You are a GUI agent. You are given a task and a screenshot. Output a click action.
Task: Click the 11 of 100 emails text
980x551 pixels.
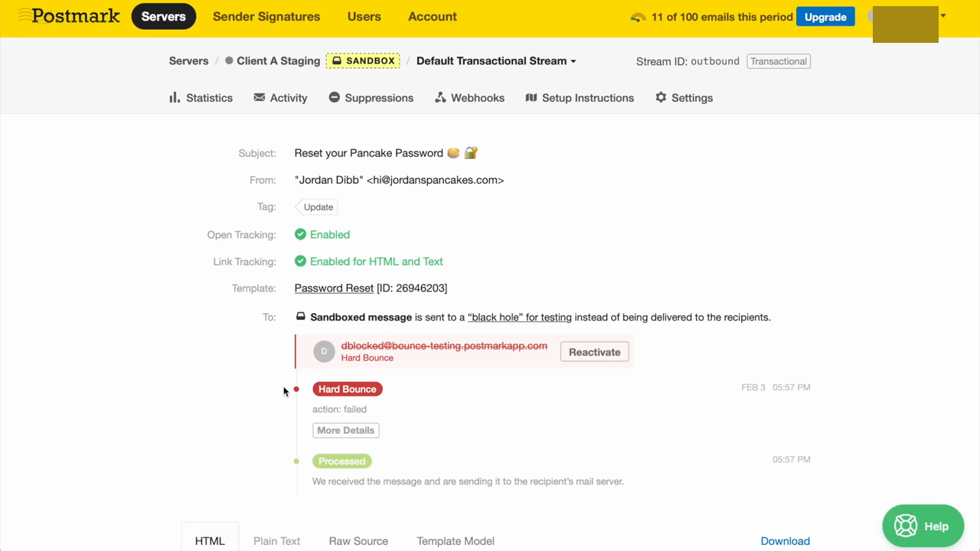(x=722, y=17)
